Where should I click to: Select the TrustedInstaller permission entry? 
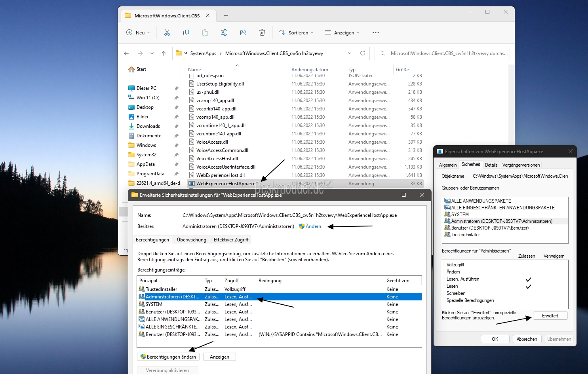[280, 289]
